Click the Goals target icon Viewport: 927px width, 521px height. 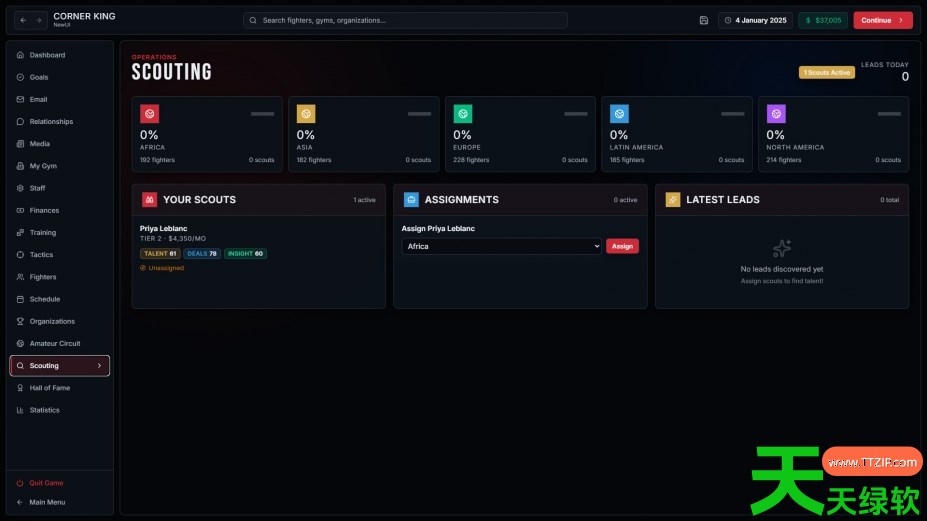pyautogui.click(x=20, y=77)
